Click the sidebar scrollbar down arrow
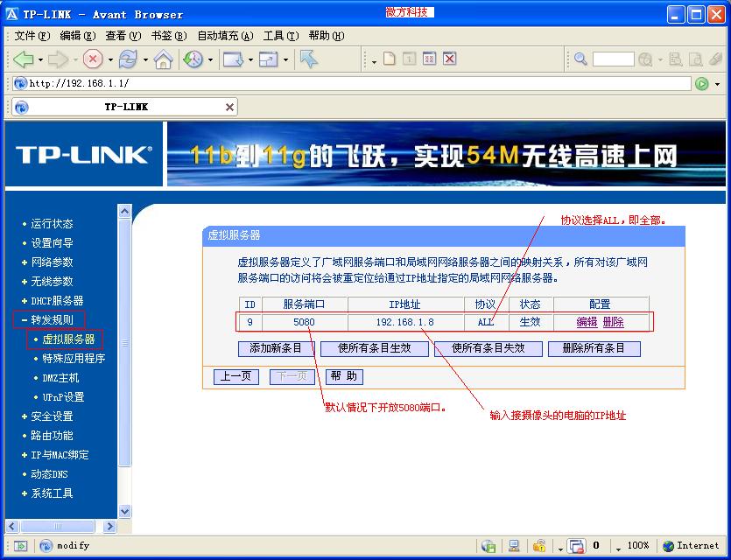 pos(124,512)
